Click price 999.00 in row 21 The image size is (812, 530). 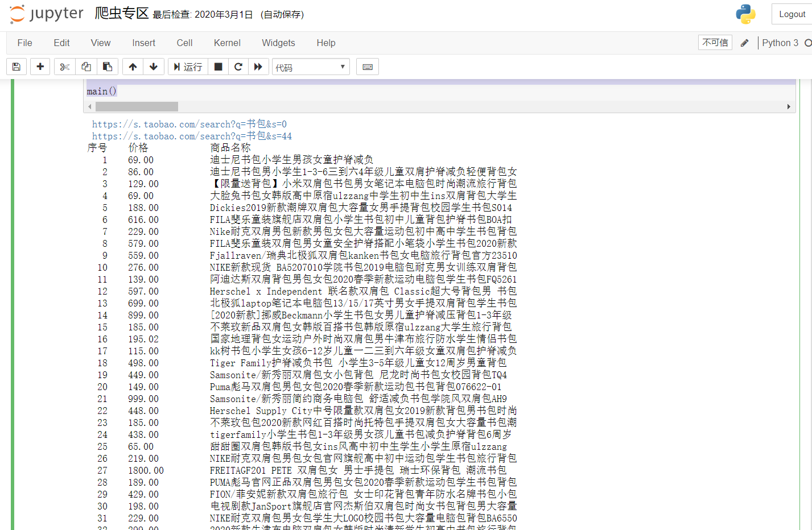(143, 399)
